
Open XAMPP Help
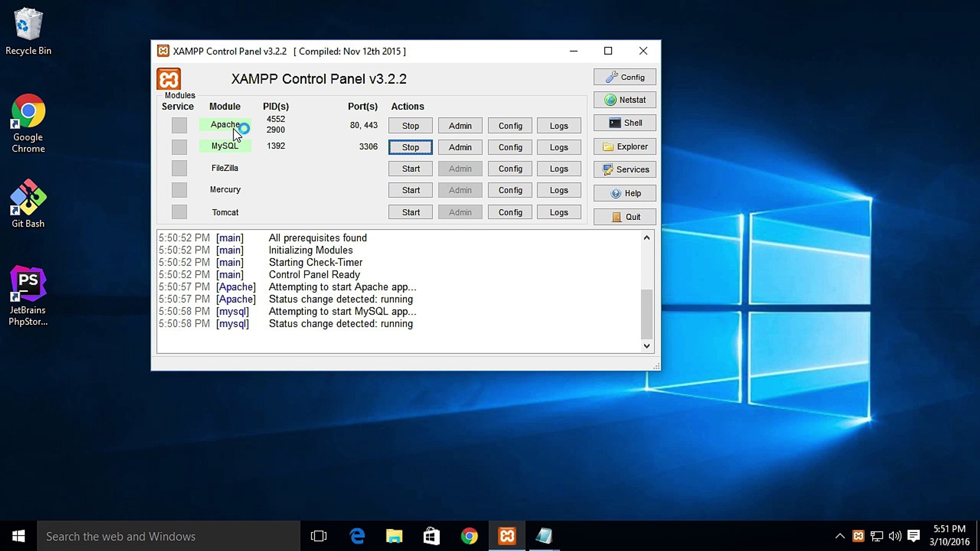(x=624, y=193)
